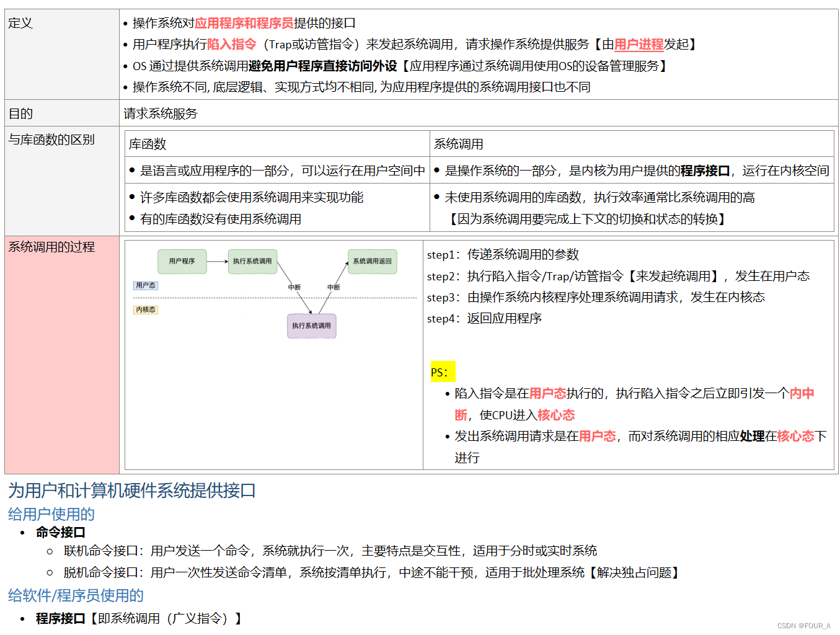Image resolution: width=840 pixels, height=635 pixels.
Task: Click bullet 未使用系统调用的库函数
Action: coord(594,197)
